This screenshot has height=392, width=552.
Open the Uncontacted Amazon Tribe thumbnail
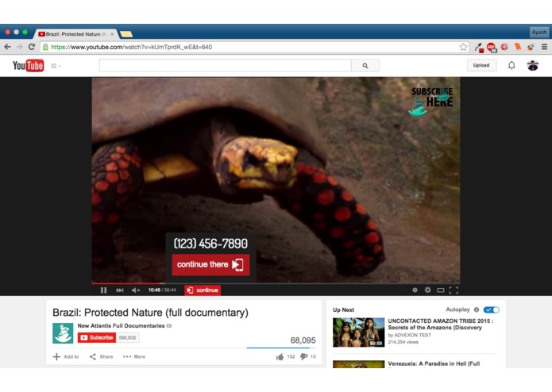coord(358,332)
